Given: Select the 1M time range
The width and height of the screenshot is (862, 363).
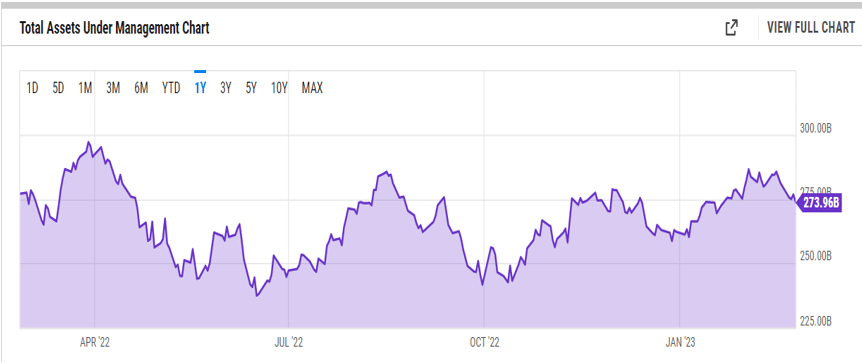Looking at the screenshot, I should click(x=85, y=87).
